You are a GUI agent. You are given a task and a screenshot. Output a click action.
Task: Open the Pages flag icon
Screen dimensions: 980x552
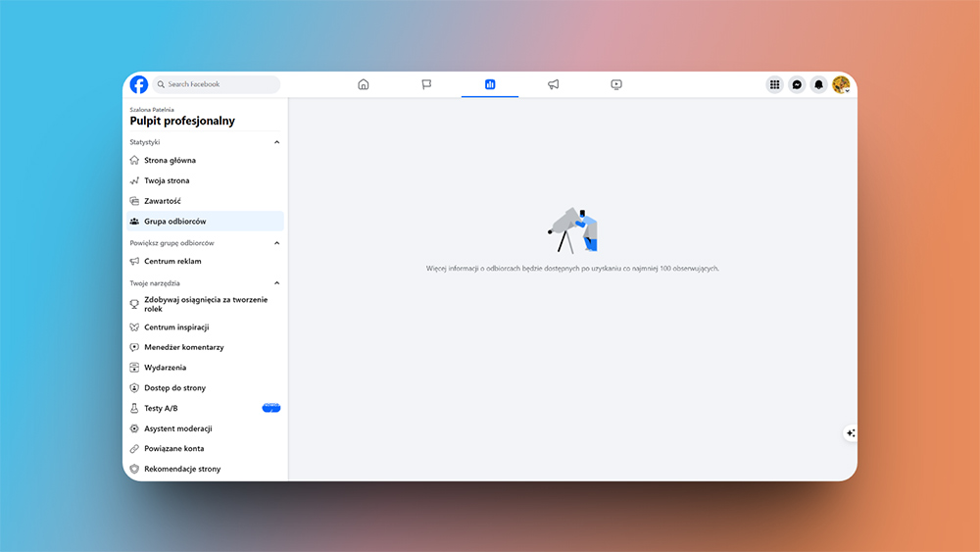click(426, 84)
